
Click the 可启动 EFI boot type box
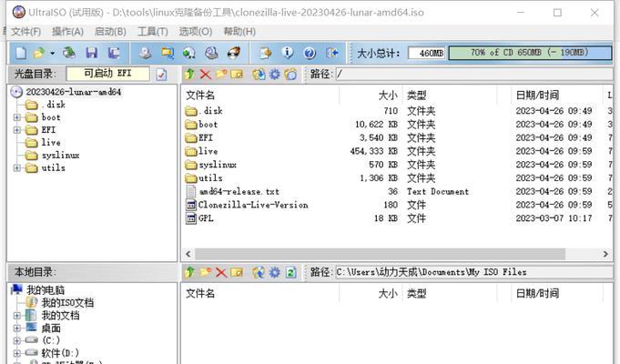(108, 74)
